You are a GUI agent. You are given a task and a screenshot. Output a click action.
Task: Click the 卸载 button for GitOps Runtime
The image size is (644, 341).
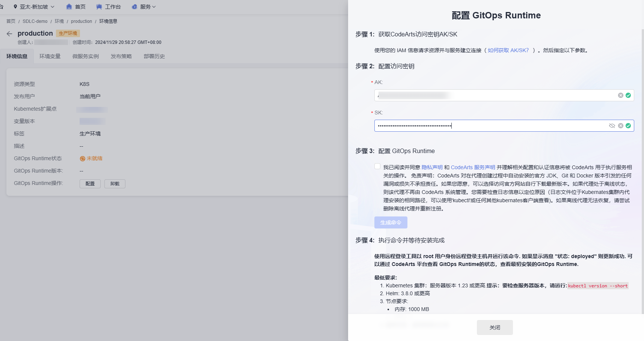click(x=115, y=184)
